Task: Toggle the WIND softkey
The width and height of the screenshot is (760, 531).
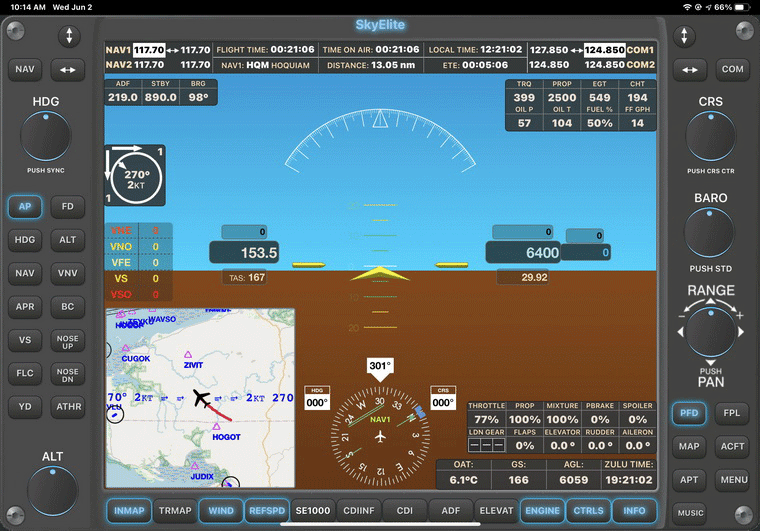Action: pyautogui.click(x=221, y=510)
